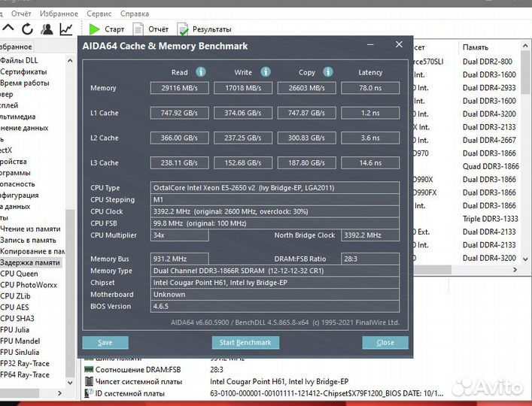Click the green Старт play icon
532x406 pixels.
pos(94,29)
